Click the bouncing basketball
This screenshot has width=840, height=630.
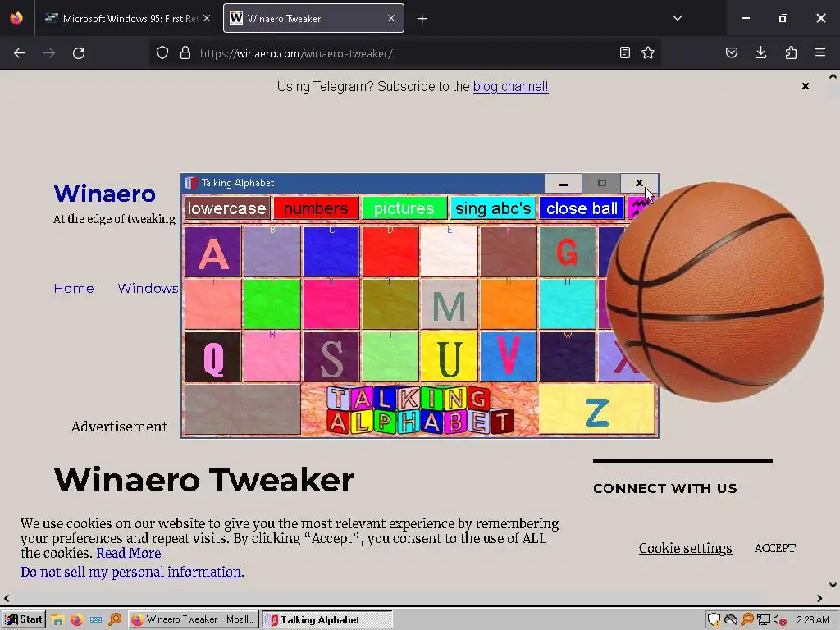tap(715, 292)
